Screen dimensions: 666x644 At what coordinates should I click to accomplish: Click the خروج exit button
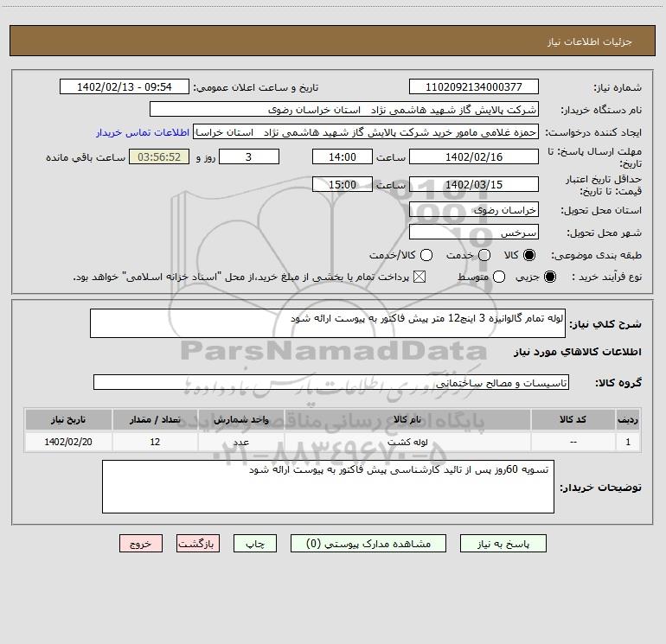point(141,544)
